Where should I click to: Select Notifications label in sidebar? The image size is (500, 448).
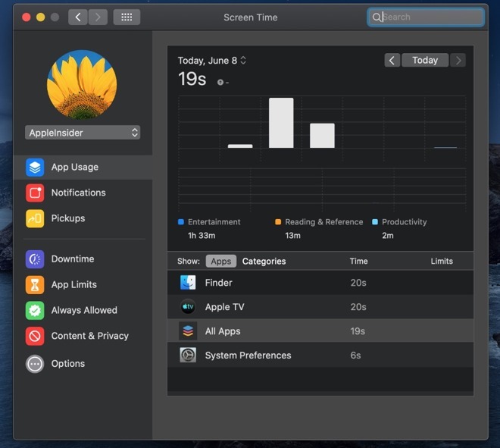tap(79, 193)
